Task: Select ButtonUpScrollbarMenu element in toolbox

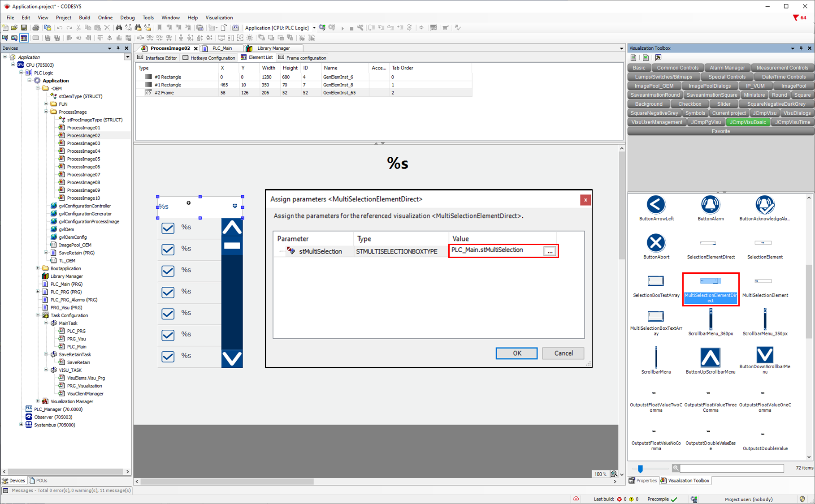Action: pyautogui.click(x=710, y=358)
